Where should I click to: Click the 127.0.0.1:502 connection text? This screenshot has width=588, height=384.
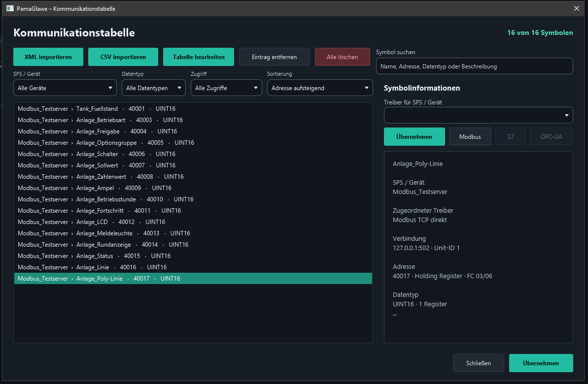click(426, 248)
